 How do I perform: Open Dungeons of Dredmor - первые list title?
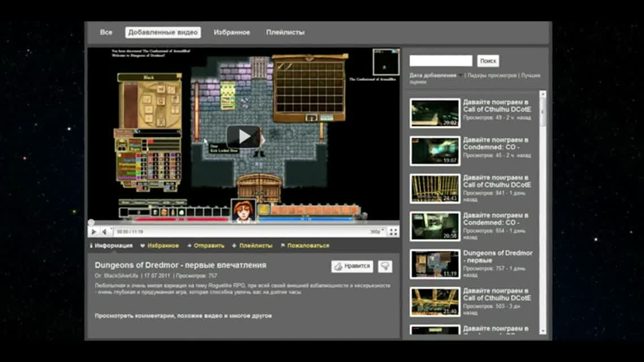click(498, 257)
